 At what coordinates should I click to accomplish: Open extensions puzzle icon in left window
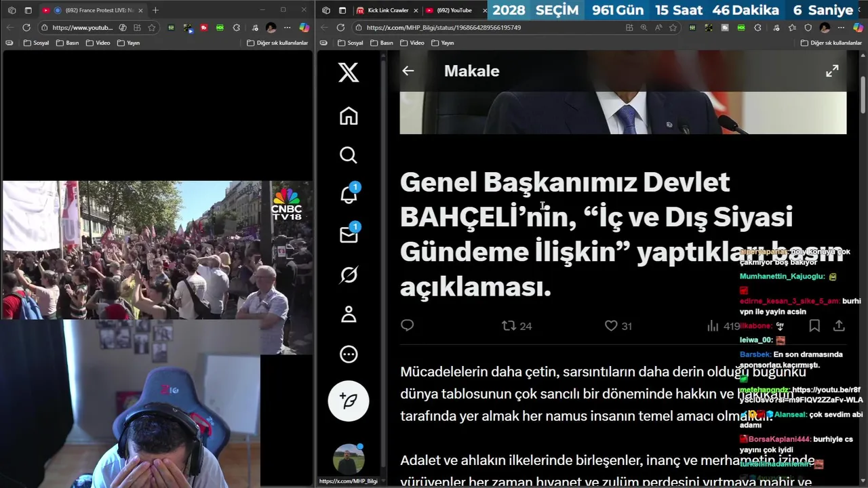click(236, 28)
